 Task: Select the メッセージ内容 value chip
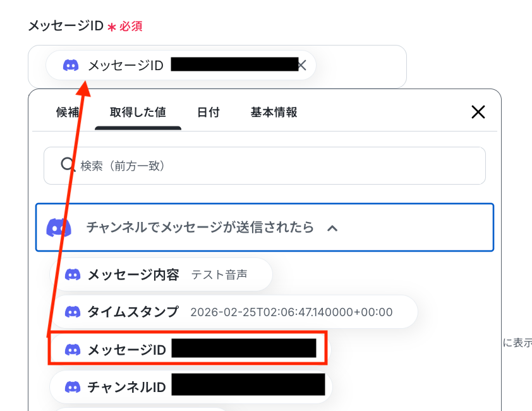[161, 274]
